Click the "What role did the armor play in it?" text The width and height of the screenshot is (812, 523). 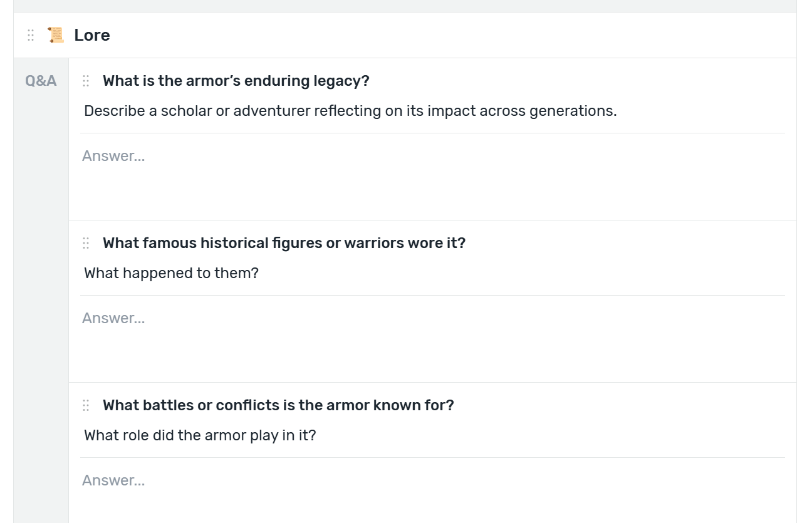coord(200,435)
